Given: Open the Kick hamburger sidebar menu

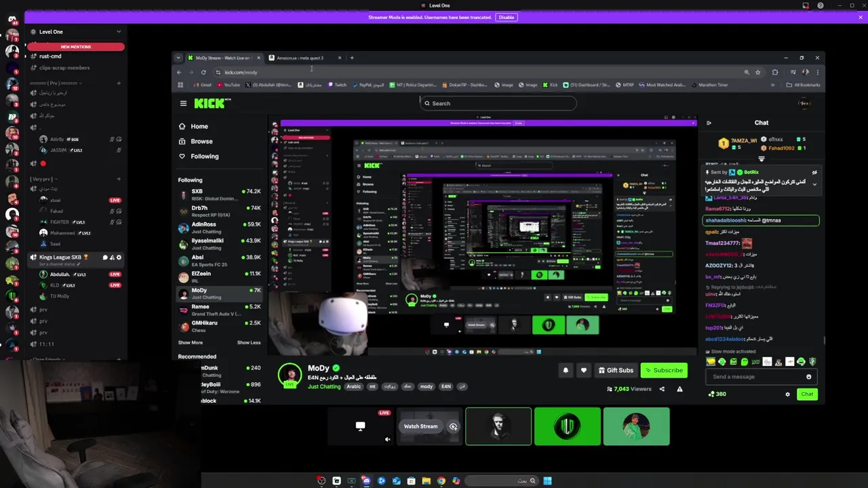Looking at the screenshot, I should point(183,103).
